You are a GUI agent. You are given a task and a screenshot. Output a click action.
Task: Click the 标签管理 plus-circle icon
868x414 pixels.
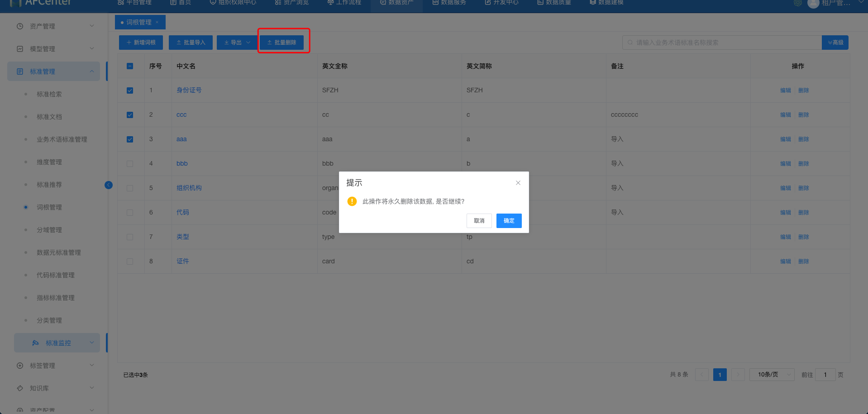tap(20, 366)
